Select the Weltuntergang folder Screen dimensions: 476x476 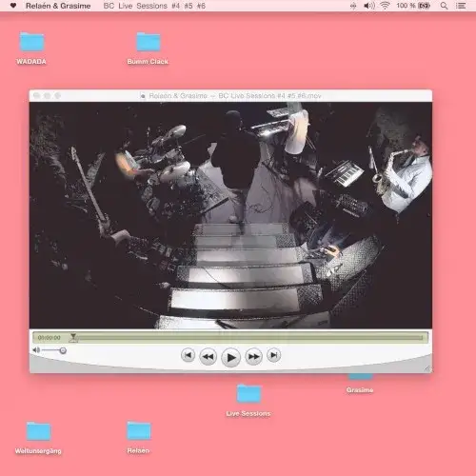[x=38, y=430]
